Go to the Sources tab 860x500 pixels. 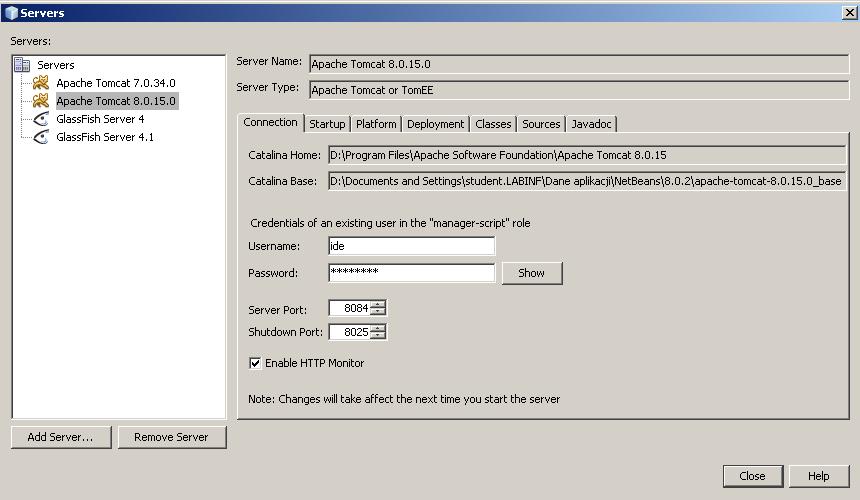coord(541,124)
